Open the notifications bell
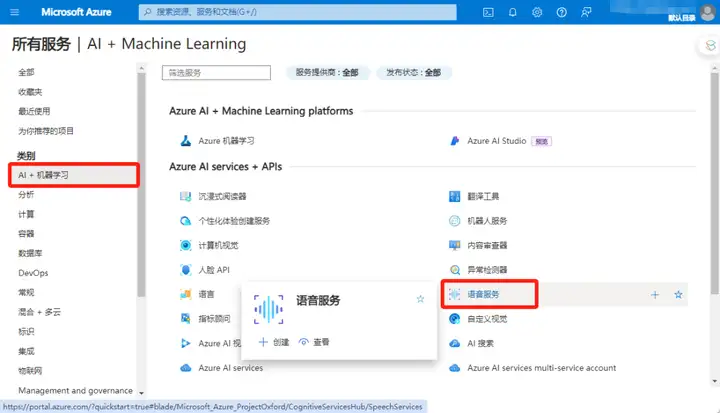Viewport: 720px width, 413px height. [512, 12]
